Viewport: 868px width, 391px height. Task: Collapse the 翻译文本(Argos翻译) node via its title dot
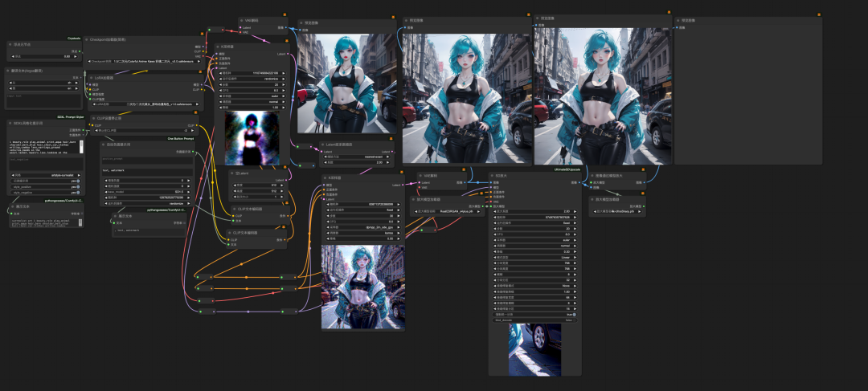(8, 71)
